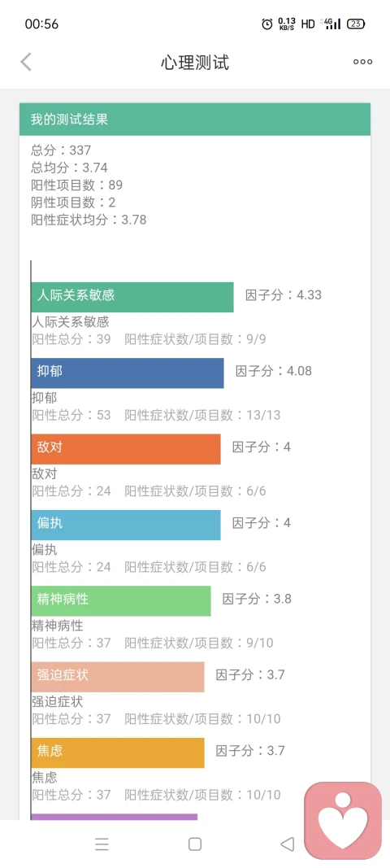The height and width of the screenshot is (868, 390).
Task: Tap the Android back triangle button
Action: tap(288, 844)
